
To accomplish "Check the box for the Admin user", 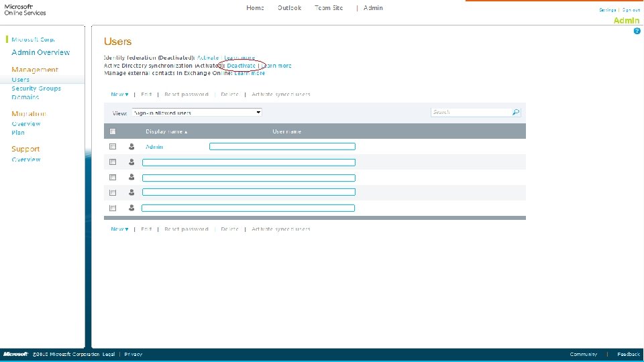I will pyautogui.click(x=113, y=147).
